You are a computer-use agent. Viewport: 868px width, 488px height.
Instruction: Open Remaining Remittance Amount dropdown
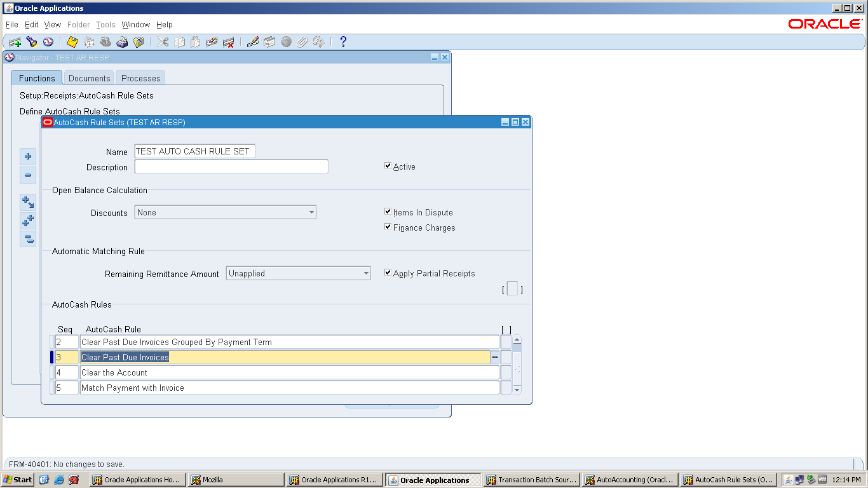pos(366,273)
